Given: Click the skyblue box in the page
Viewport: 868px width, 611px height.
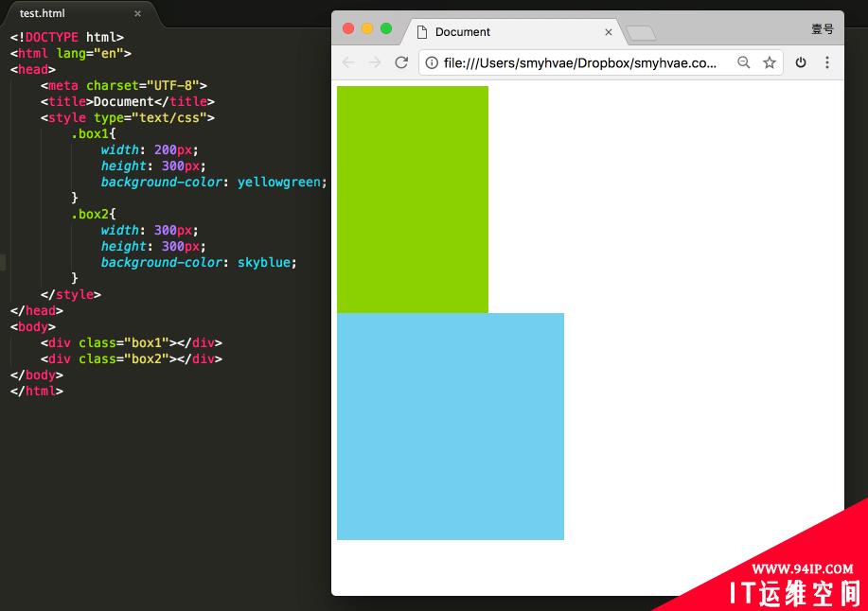Looking at the screenshot, I should tap(451, 427).
